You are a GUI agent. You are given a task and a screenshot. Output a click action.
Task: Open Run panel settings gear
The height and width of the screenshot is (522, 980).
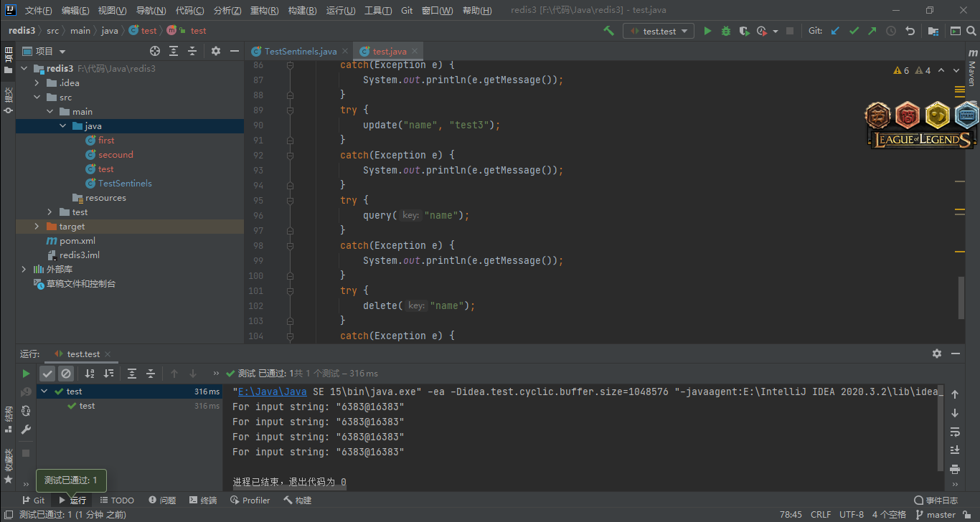[x=936, y=353]
